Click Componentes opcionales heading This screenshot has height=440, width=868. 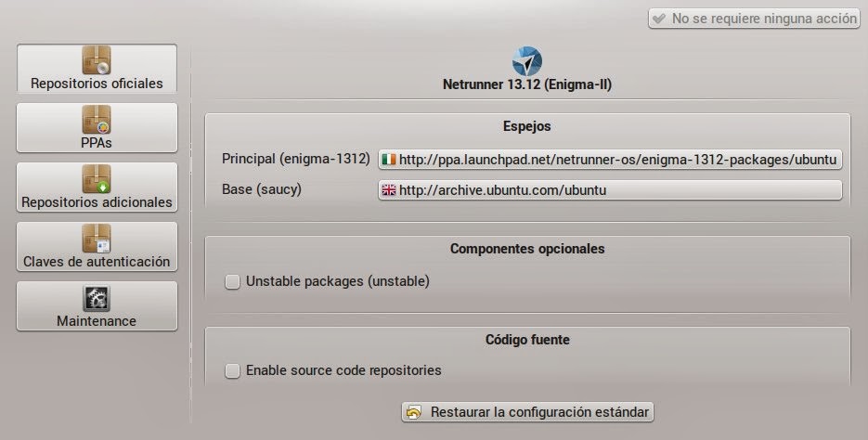[527, 249]
